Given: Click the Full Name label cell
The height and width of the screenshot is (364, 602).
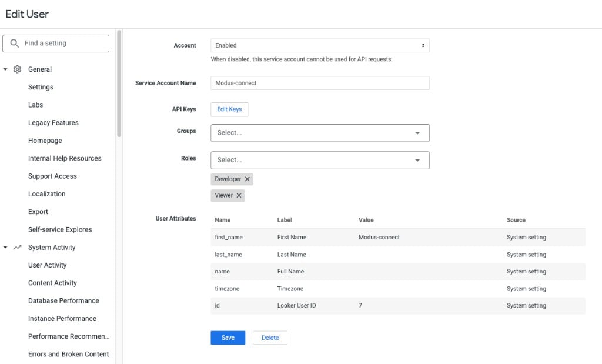Looking at the screenshot, I should pyautogui.click(x=290, y=272).
